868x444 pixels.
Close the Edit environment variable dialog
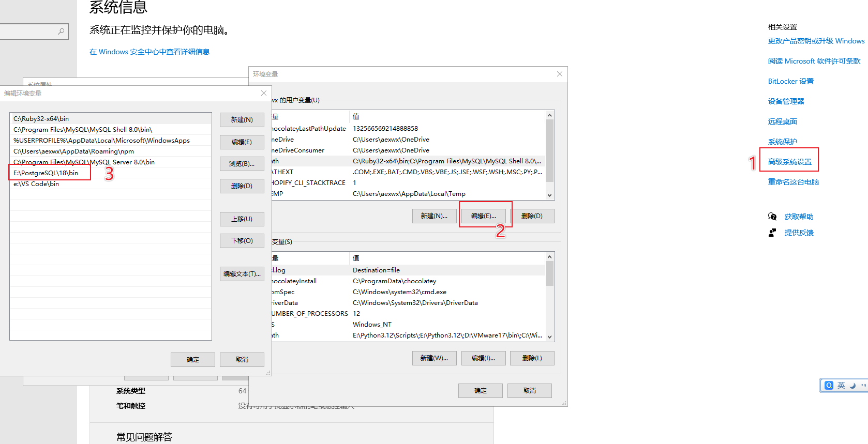pos(264,93)
